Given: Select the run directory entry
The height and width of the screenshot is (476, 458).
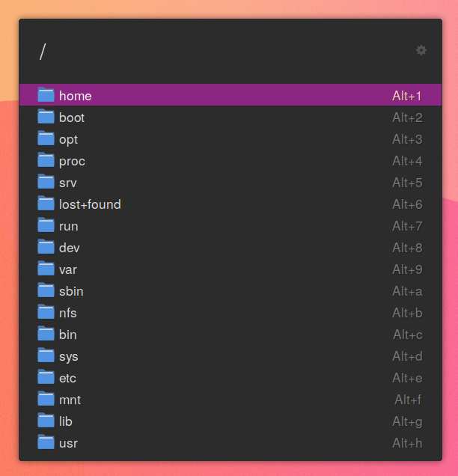Looking at the screenshot, I should (230, 226).
